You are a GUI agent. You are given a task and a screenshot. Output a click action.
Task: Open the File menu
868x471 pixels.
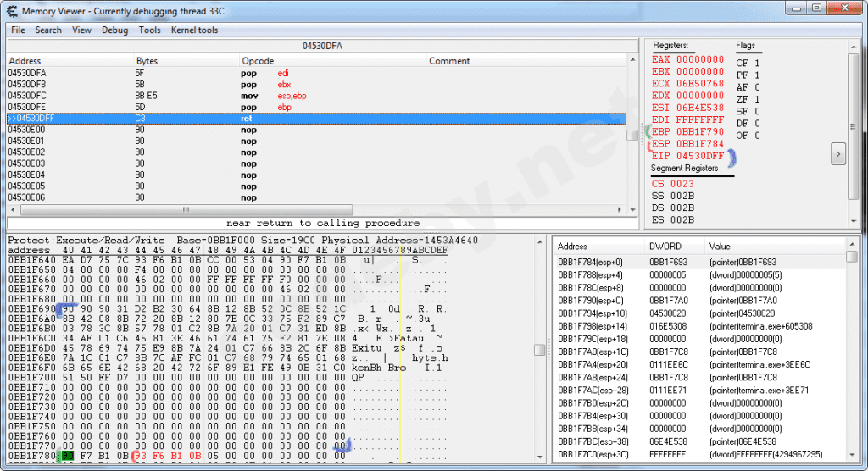[x=18, y=30]
